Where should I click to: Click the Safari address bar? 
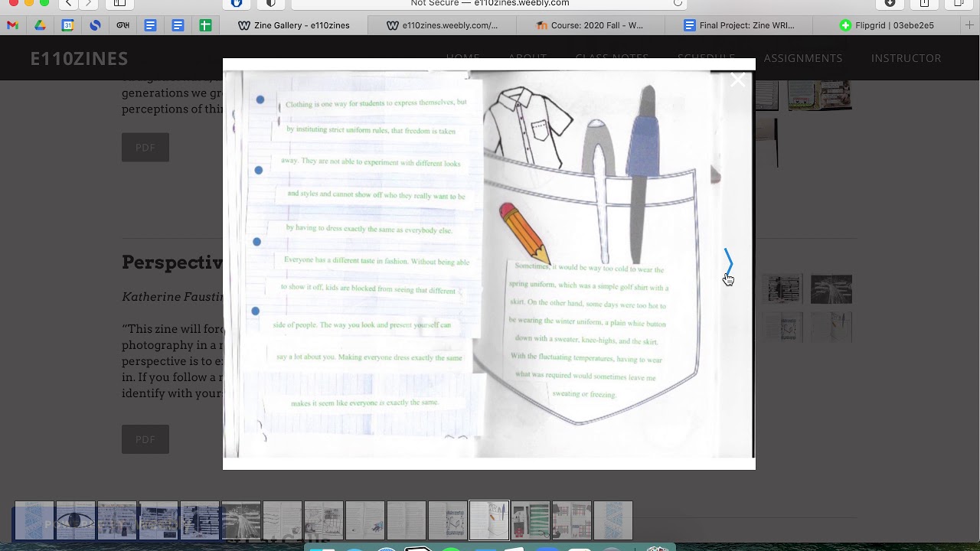click(490, 4)
